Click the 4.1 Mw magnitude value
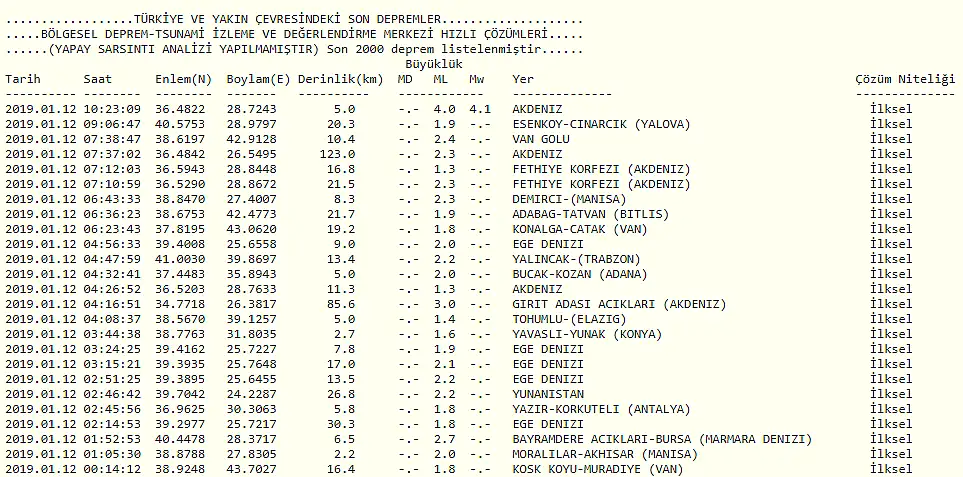 pyautogui.click(x=479, y=109)
